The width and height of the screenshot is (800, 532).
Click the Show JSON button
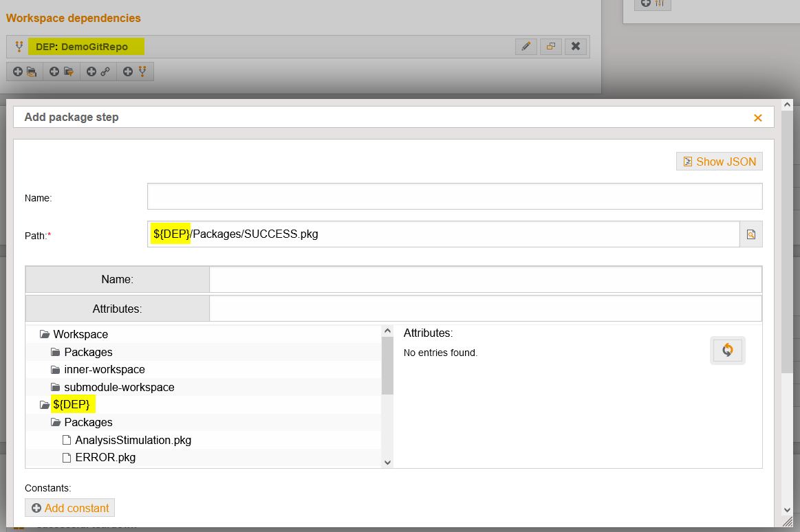click(x=719, y=161)
